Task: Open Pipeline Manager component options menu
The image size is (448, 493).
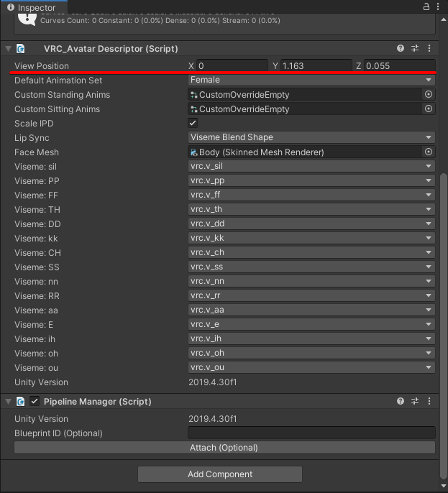Action: click(x=429, y=401)
